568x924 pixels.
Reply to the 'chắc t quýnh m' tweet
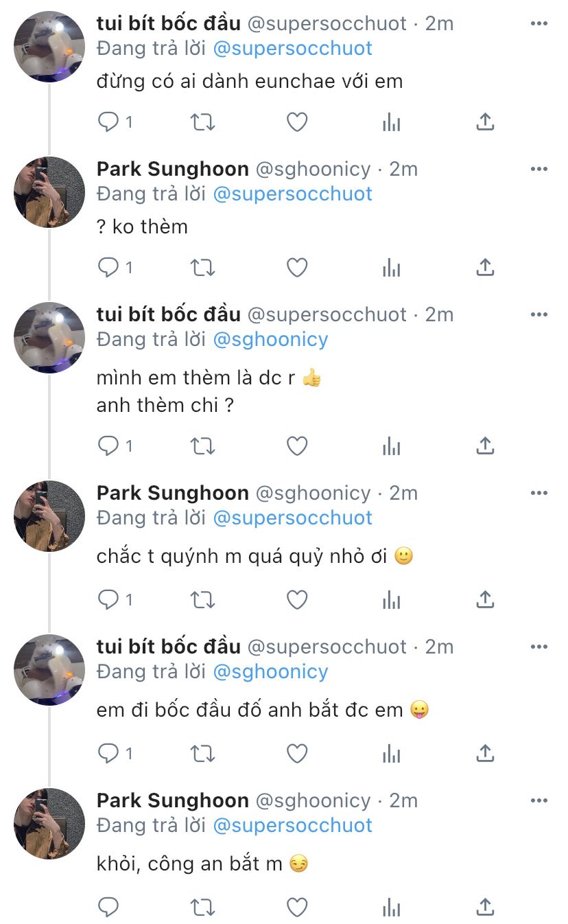[108, 600]
